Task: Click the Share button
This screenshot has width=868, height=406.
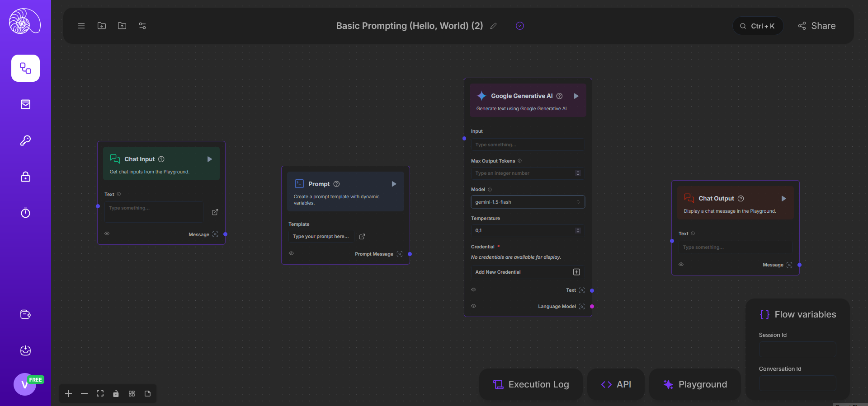Action: 816,26
